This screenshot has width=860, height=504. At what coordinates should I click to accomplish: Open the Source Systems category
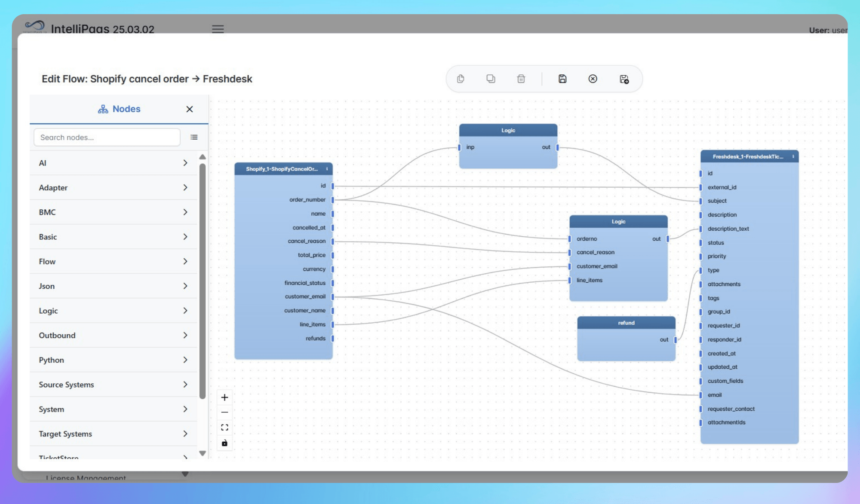point(113,385)
